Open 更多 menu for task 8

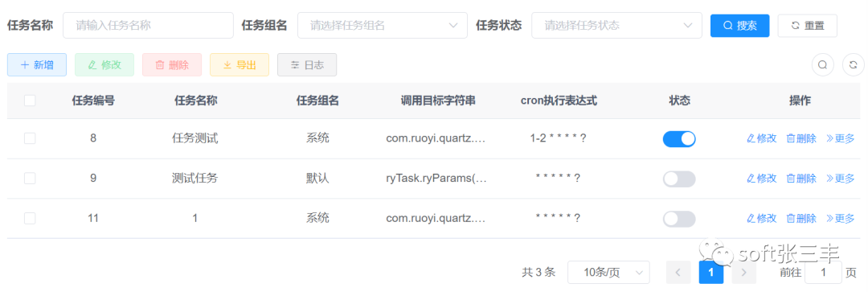point(841,138)
